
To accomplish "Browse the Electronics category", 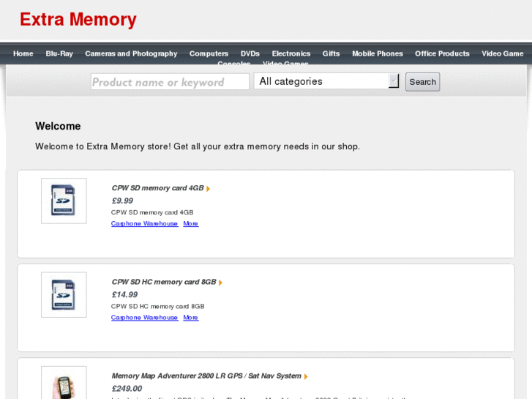I will (291, 53).
